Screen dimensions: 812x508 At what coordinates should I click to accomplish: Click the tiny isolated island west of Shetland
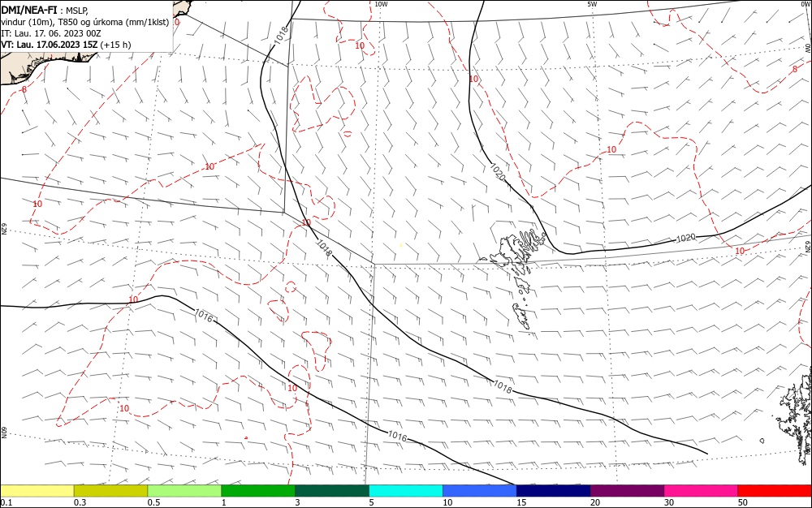762,441
